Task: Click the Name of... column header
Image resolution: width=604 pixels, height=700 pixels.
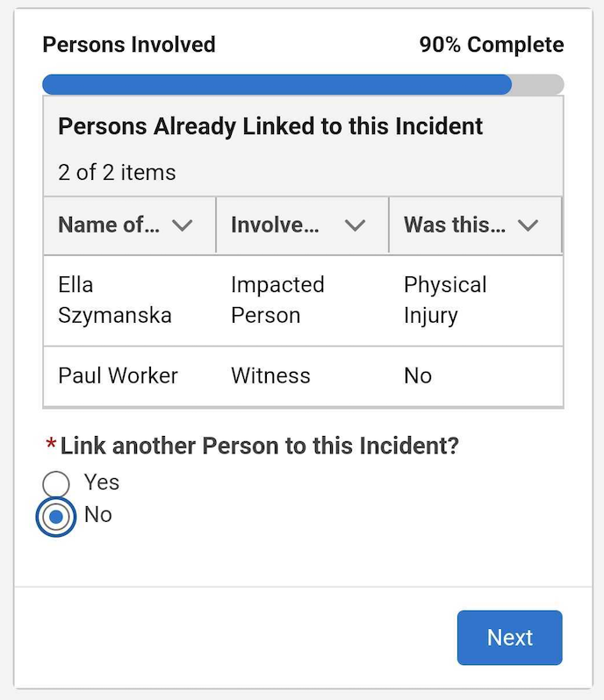Action: click(x=130, y=225)
